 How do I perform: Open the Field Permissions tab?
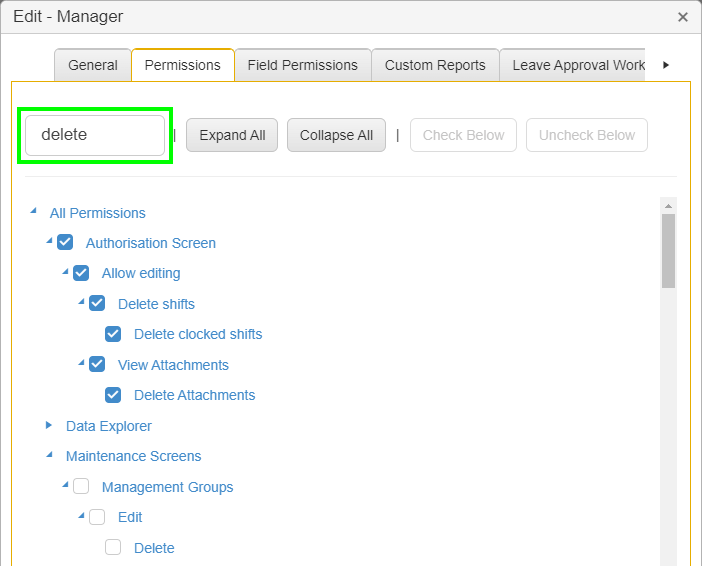tap(303, 65)
